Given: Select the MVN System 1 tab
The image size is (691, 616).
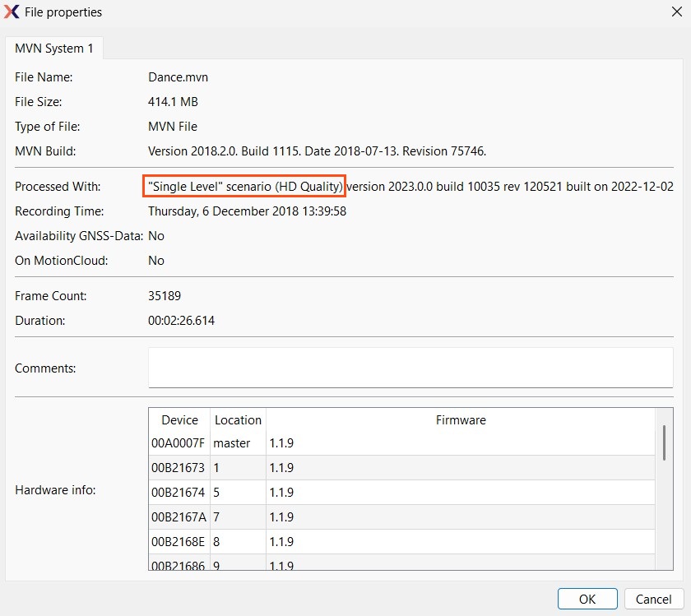Looking at the screenshot, I should 54,49.
